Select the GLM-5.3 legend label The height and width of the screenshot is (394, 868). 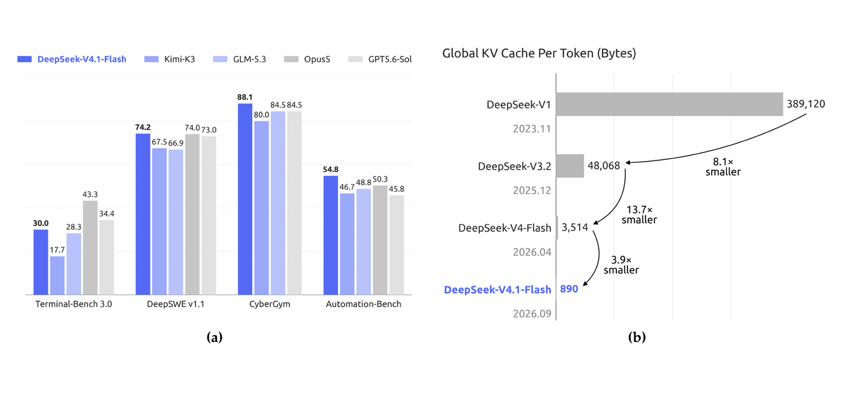tap(249, 59)
